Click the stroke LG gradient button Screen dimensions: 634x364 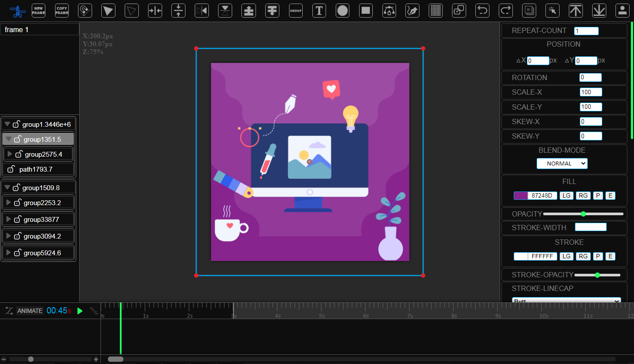(566, 256)
